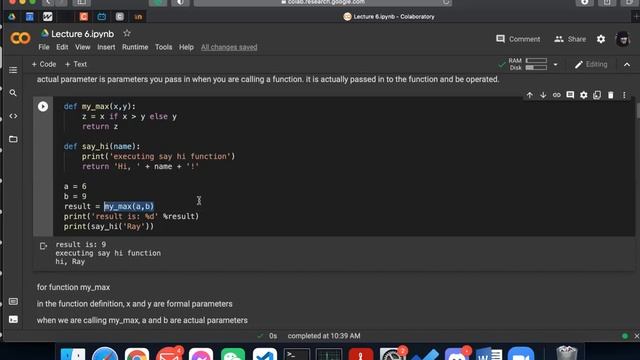Click the Share button
Viewport: 640px width, 360px height.
[x=570, y=39]
